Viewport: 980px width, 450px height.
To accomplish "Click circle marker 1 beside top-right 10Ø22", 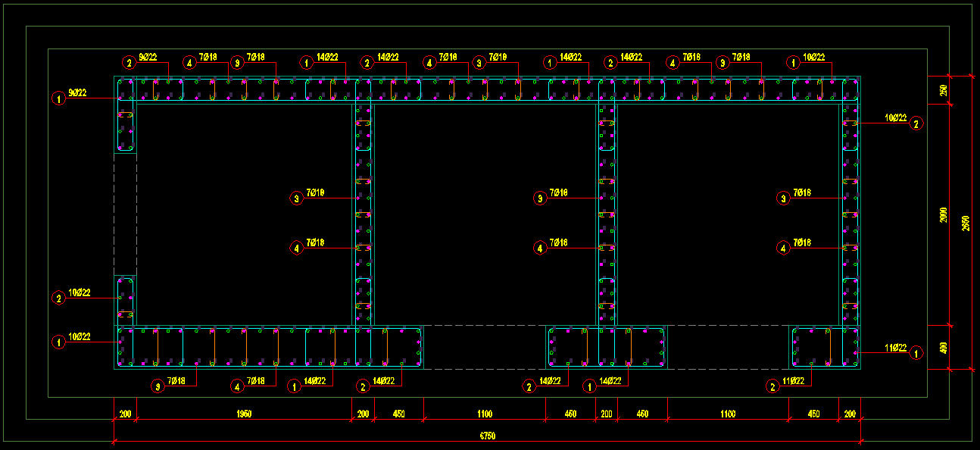I will pyautogui.click(x=793, y=63).
